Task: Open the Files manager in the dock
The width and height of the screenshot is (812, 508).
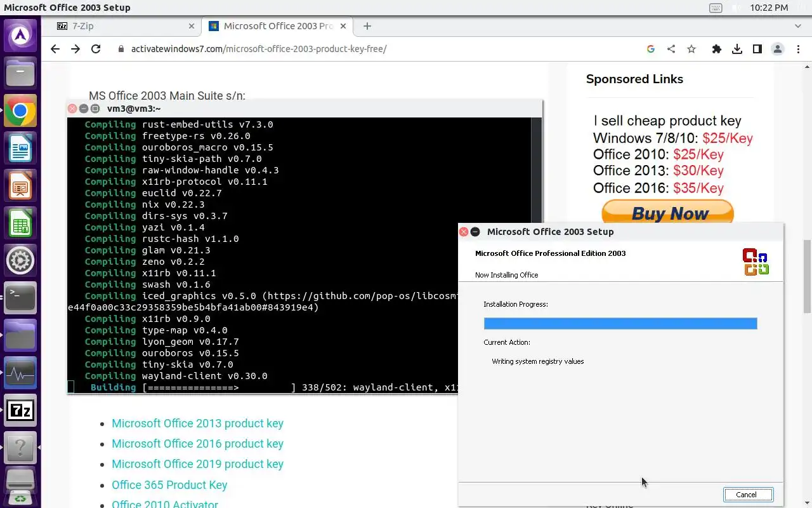Action: [20, 72]
